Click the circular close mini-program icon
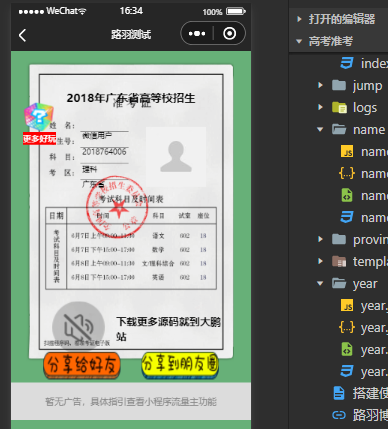The width and height of the screenshot is (388, 429). pos(229,33)
